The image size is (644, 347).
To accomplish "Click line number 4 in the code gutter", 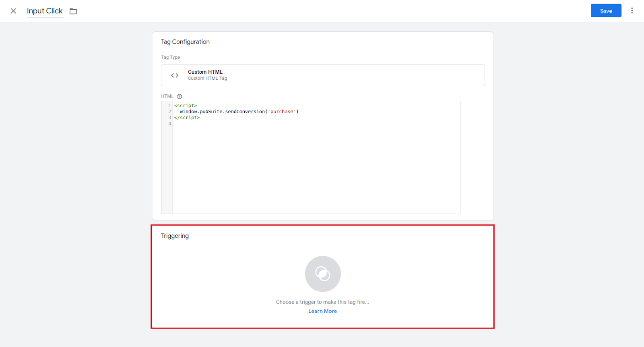I will (x=169, y=124).
